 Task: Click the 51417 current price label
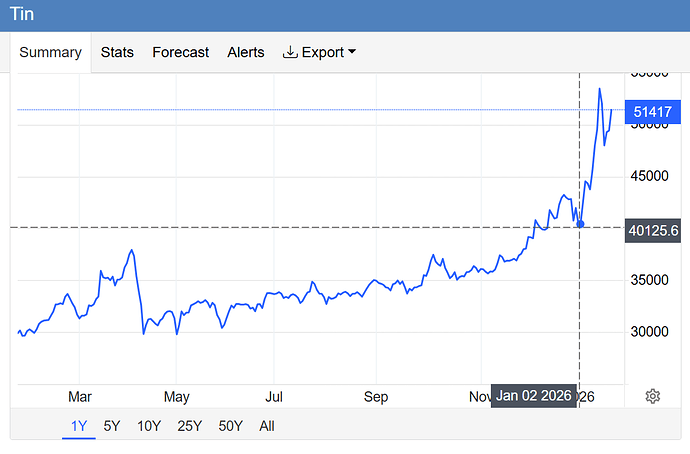coord(653,112)
